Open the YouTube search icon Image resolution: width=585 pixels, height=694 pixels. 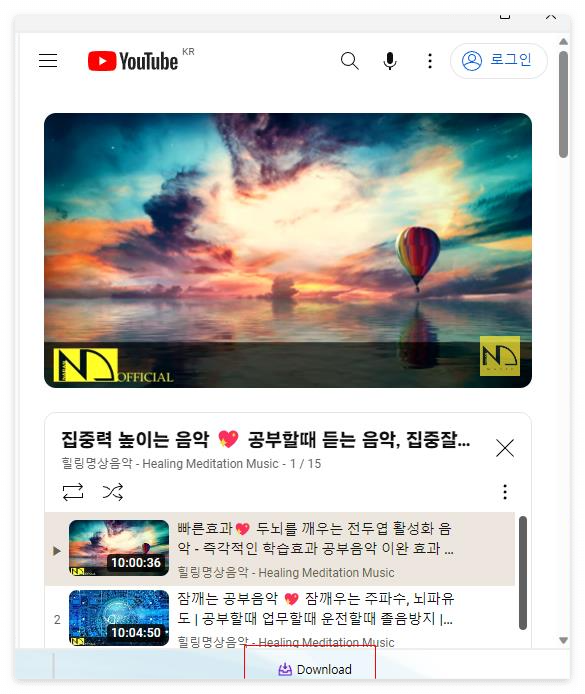(349, 61)
